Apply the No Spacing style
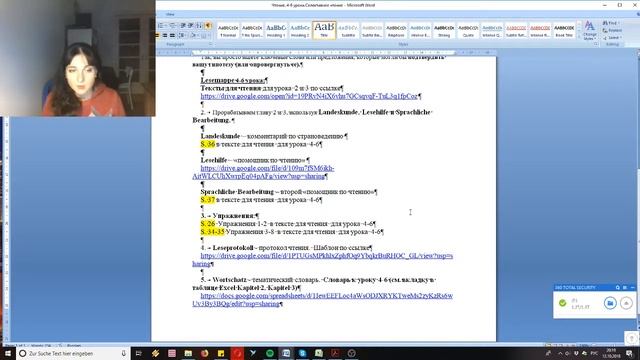 point(252,31)
